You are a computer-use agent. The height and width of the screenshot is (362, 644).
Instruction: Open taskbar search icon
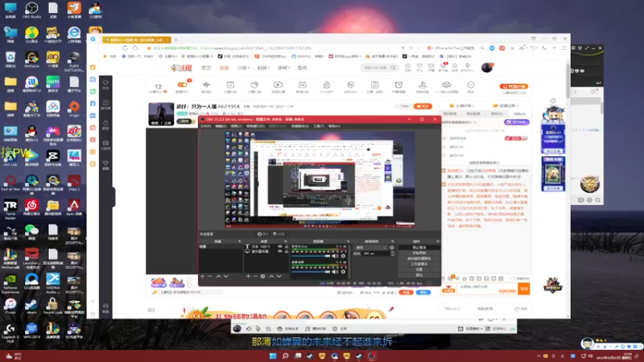pyautogui.click(x=285, y=356)
